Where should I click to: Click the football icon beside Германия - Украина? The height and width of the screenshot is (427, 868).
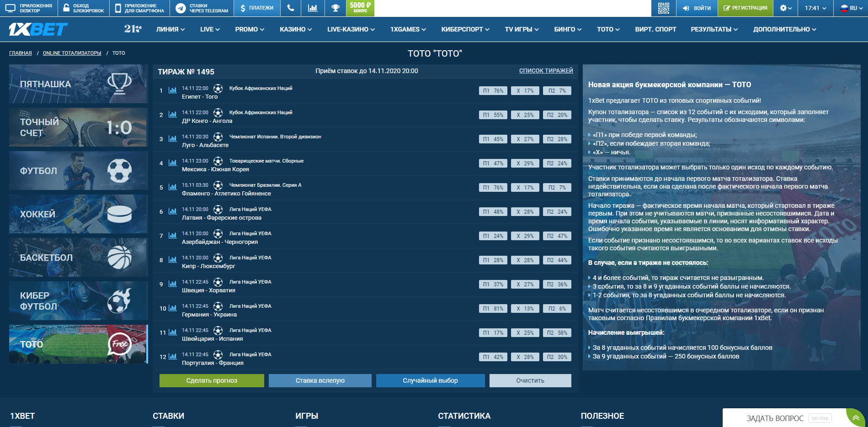pyautogui.click(x=218, y=306)
